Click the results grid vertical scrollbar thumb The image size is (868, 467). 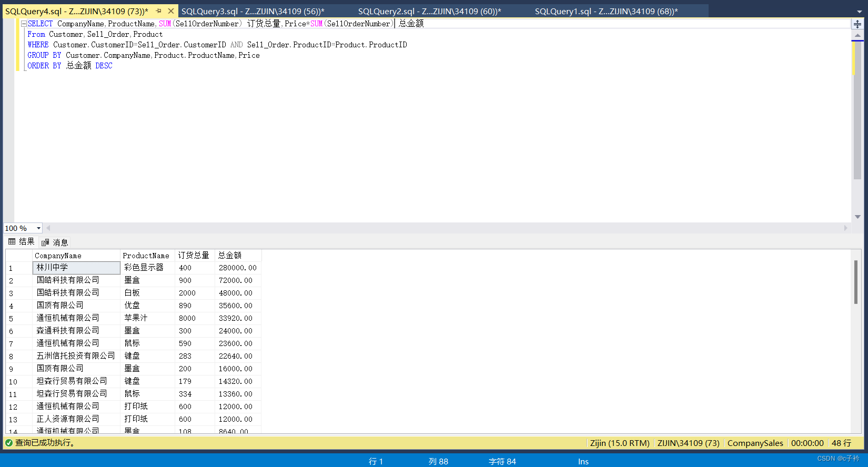[x=856, y=282]
